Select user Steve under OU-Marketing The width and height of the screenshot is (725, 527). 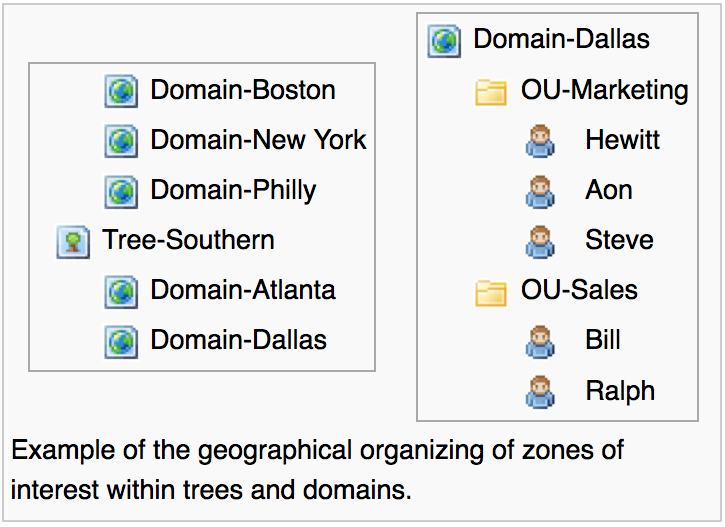tap(619, 240)
